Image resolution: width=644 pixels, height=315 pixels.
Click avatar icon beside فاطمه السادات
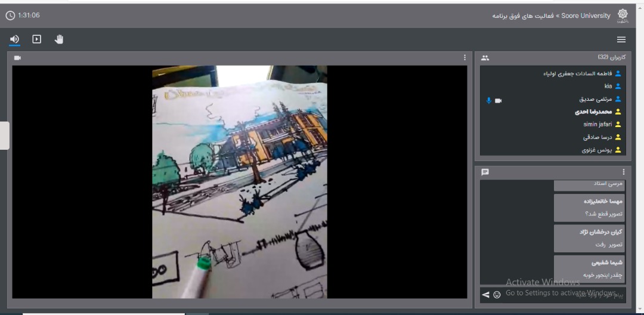(618, 74)
